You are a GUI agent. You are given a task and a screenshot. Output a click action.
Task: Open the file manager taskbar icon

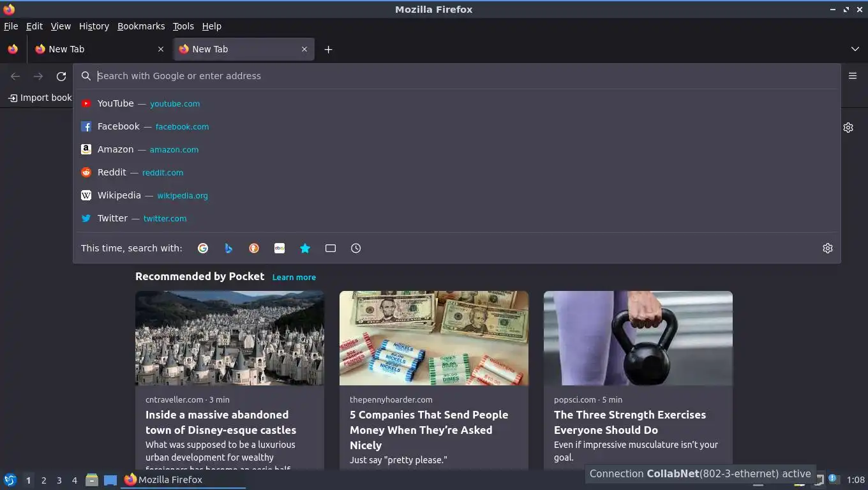(92, 480)
